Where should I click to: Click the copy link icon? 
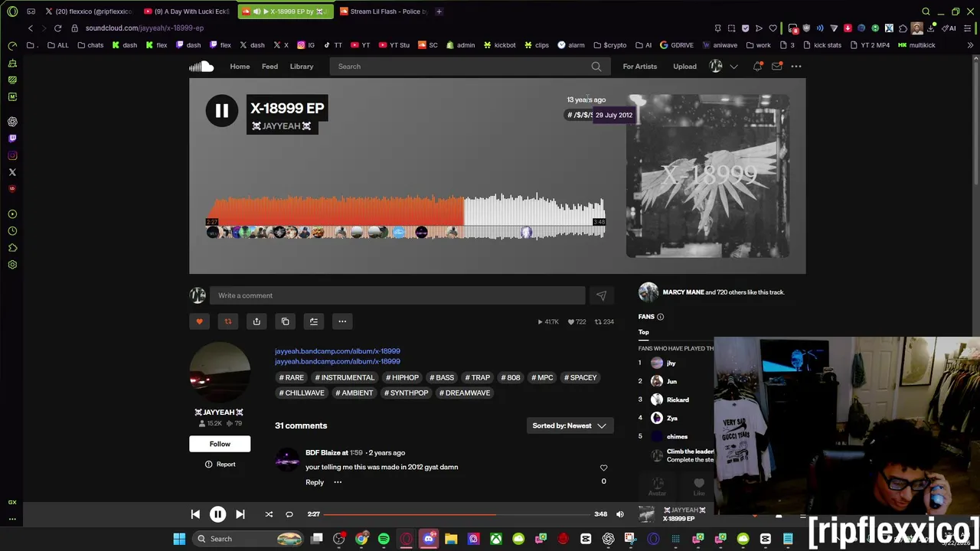pos(285,321)
